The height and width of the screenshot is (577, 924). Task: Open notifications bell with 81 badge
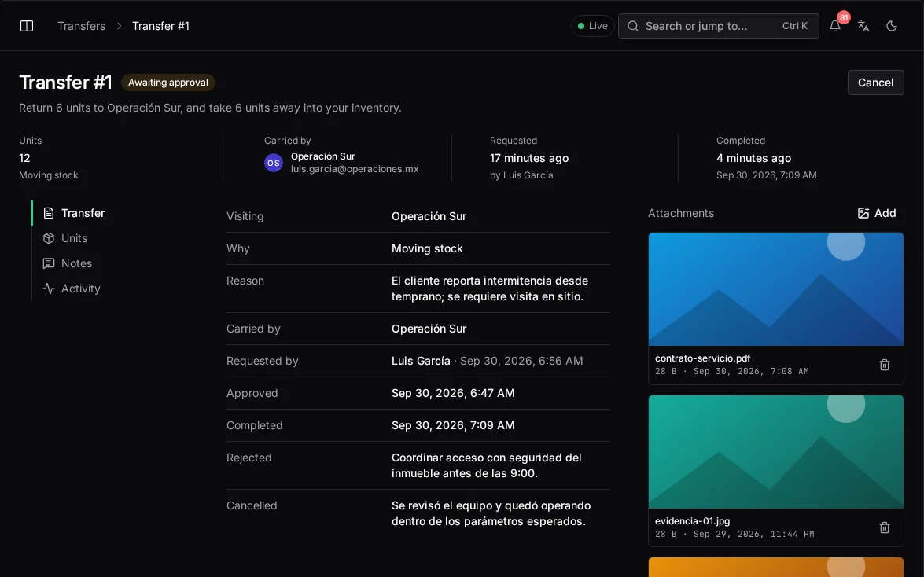835,26
